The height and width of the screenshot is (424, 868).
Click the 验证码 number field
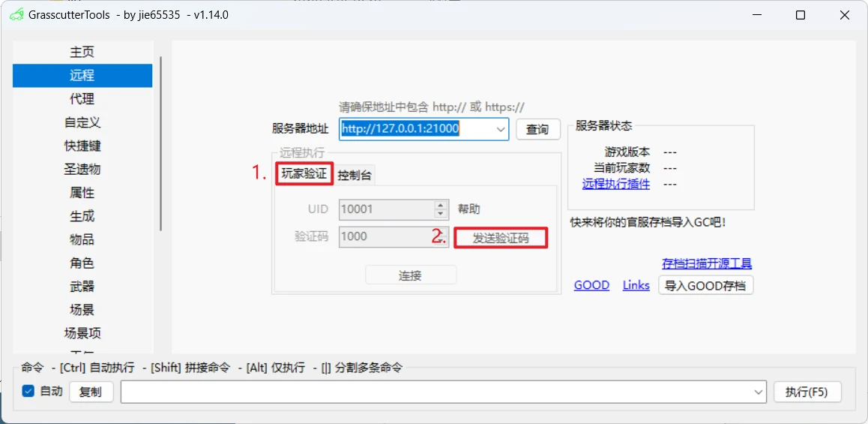tap(393, 236)
